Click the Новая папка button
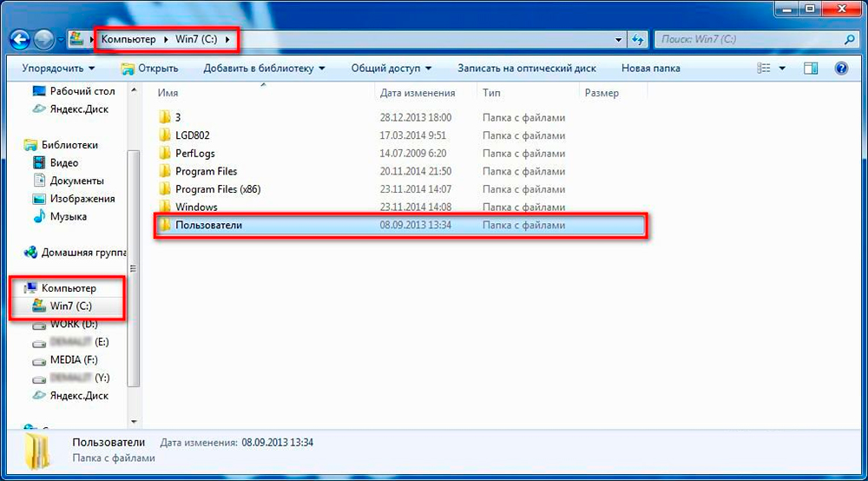This screenshot has width=868, height=481. [x=651, y=68]
